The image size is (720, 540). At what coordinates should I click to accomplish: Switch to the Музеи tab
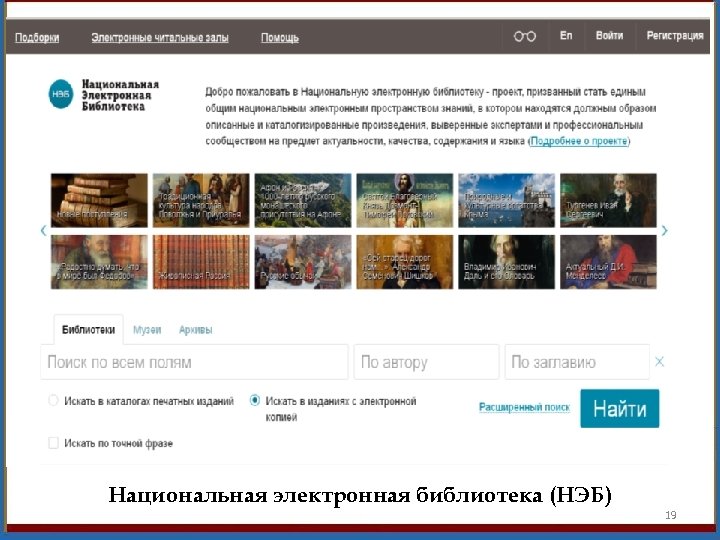[x=147, y=330]
